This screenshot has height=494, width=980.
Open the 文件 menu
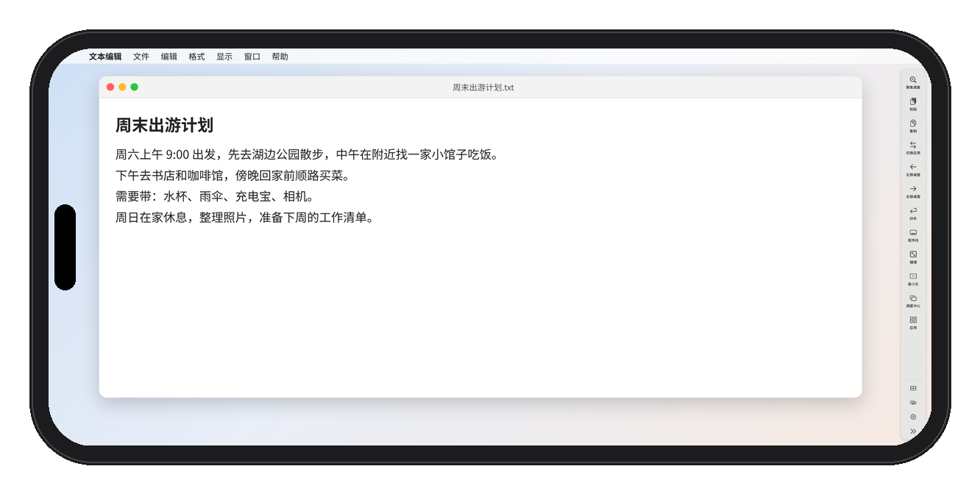tap(141, 57)
